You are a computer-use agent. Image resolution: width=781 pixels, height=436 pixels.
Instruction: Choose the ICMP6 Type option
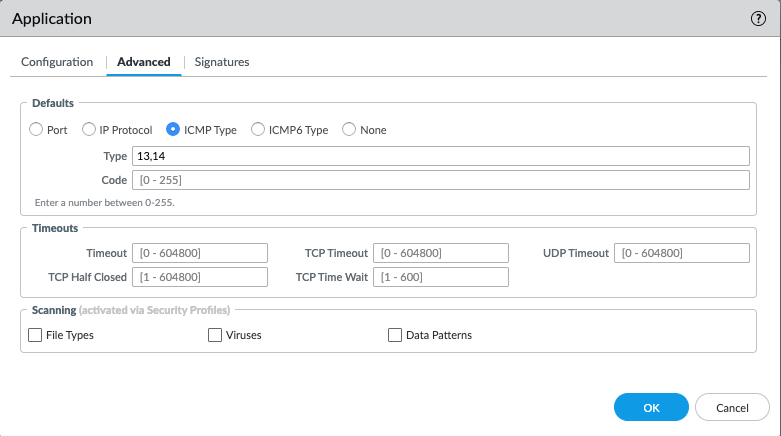[258, 130]
